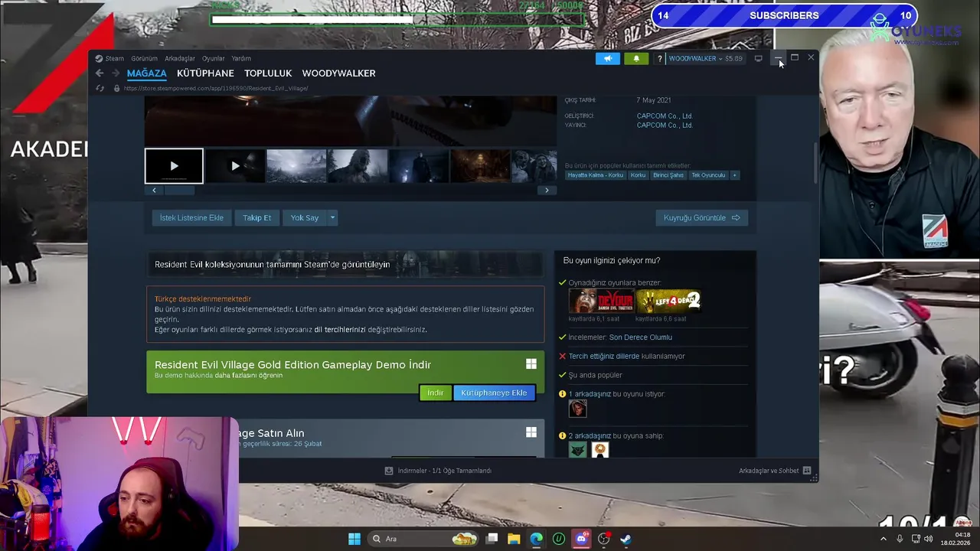Open the WOODYWALKER profile tab
The height and width of the screenshot is (551, 980).
point(338,73)
